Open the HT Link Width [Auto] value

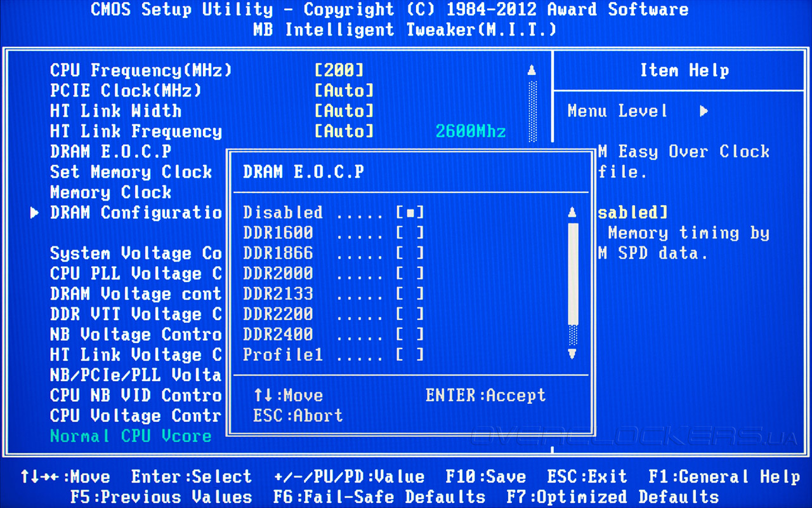click(344, 111)
